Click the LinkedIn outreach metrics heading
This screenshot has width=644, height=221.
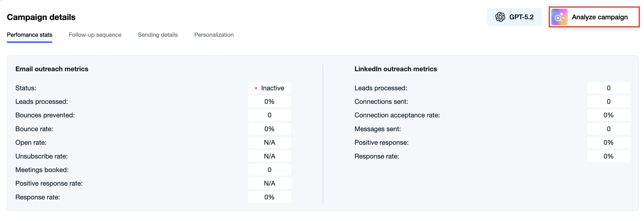[395, 69]
